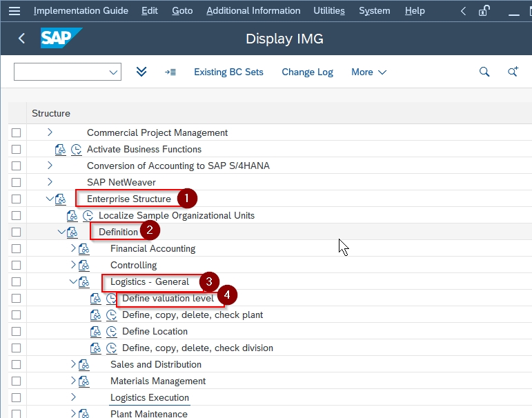Viewport: 532px width, 418px height.
Task: Tick checkbox for SAP NetWeaver row
Action: [17, 183]
